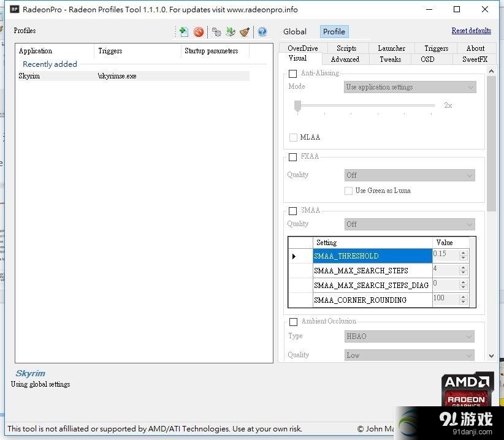This screenshot has height=440, width=504.
Task: Click the settings panel scroll up arrow
Action: click(x=491, y=71)
